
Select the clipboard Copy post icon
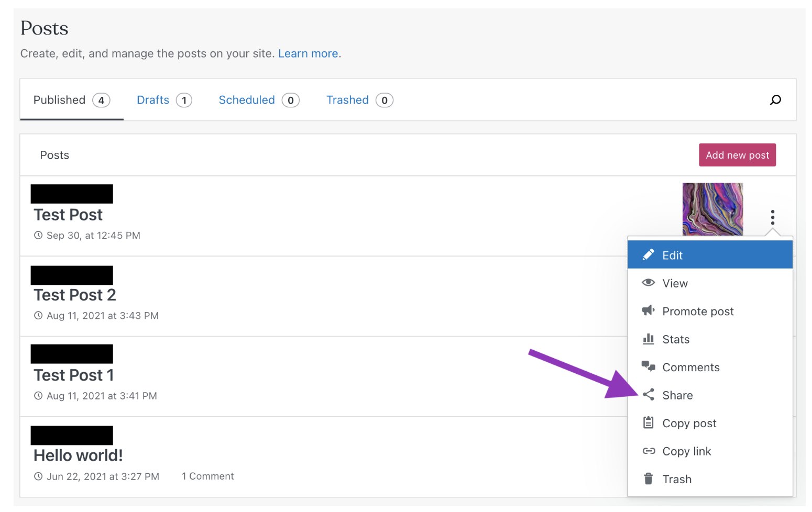(649, 422)
